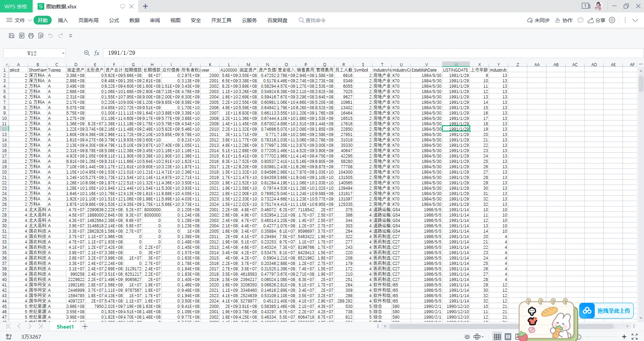The image size is (644, 341).
Task: Open the comment chat bubble icon
Action: point(581,20)
